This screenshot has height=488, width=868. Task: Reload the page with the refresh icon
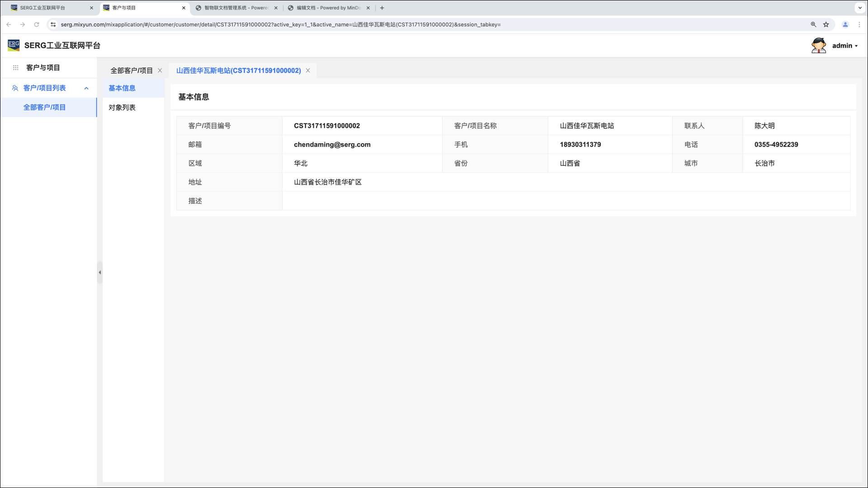[x=37, y=24]
